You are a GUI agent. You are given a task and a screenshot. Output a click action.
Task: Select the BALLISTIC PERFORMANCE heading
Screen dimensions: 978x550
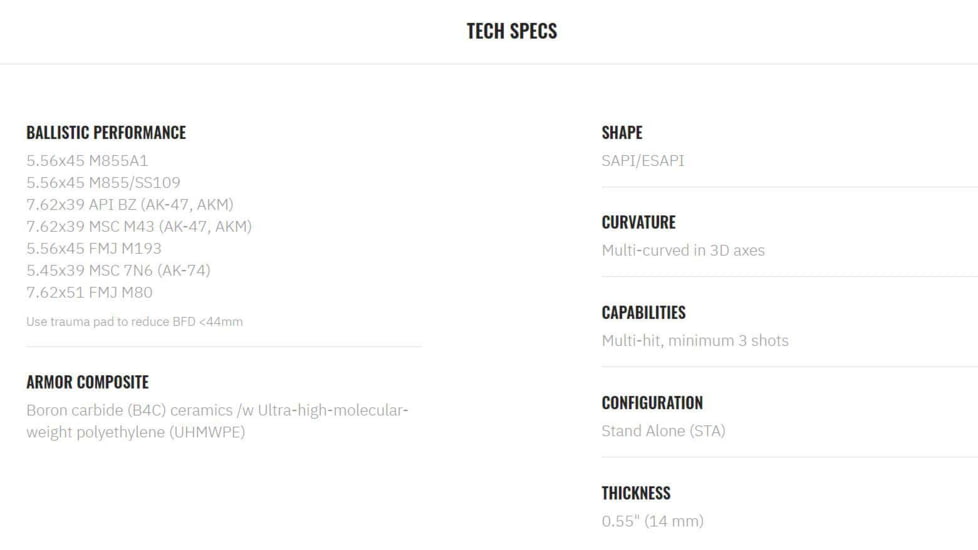106,133
